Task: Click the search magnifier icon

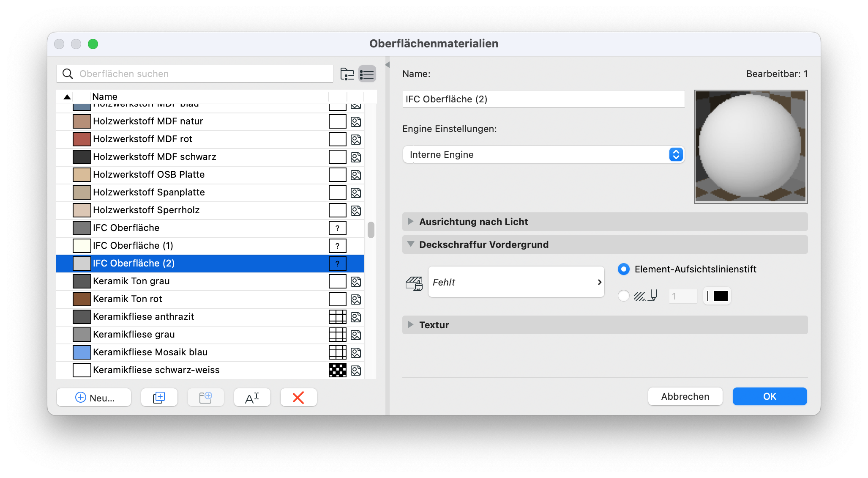Action: tap(68, 74)
